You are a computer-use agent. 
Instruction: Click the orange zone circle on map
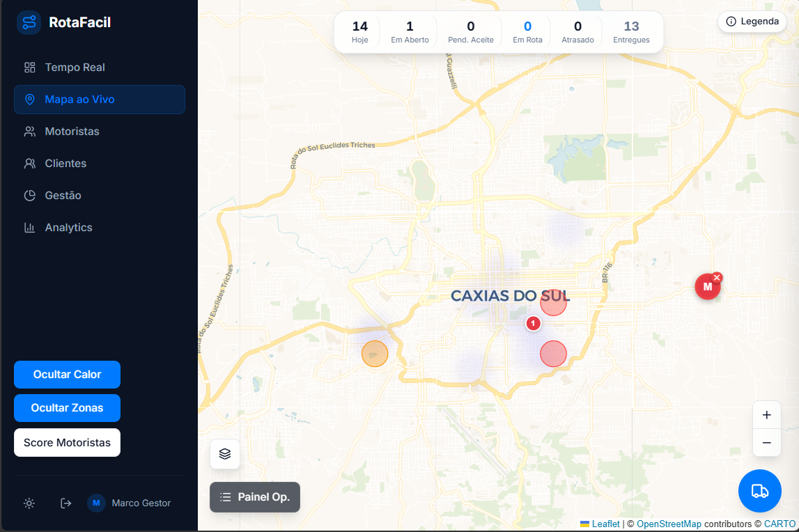point(375,354)
